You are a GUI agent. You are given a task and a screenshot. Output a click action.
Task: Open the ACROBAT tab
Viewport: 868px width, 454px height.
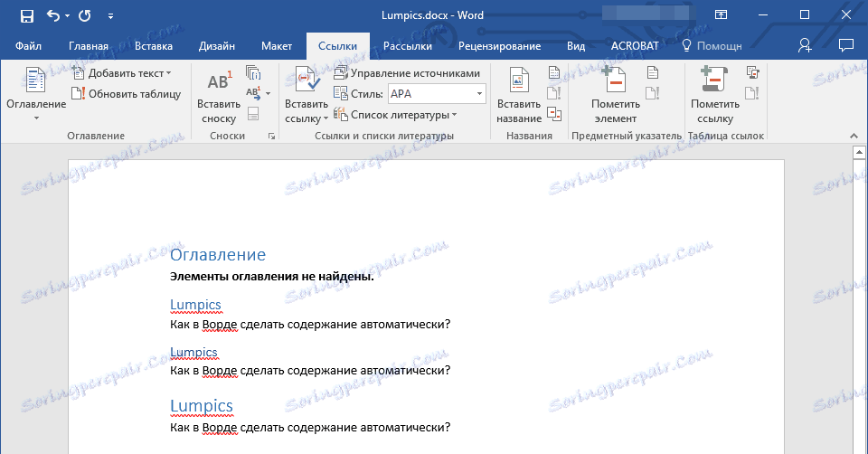point(635,46)
